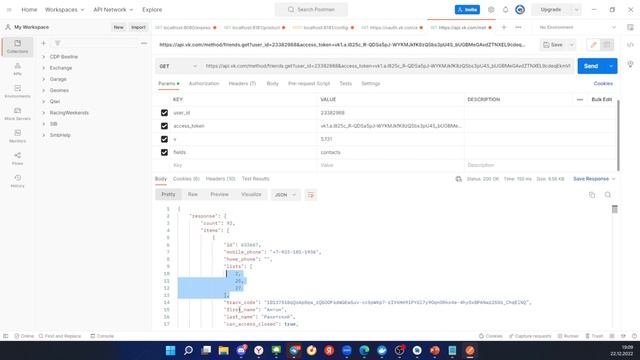Open the Collections sidebar panel

tap(17, 47)
